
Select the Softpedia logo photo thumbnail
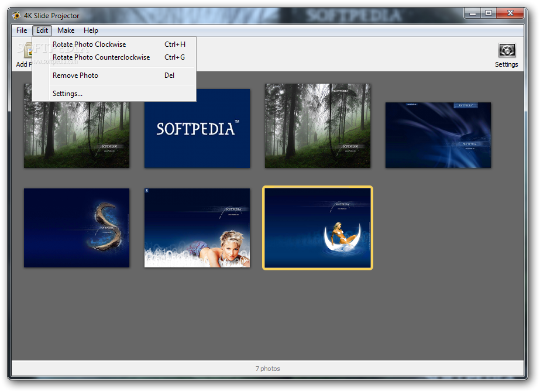(197, 129)
